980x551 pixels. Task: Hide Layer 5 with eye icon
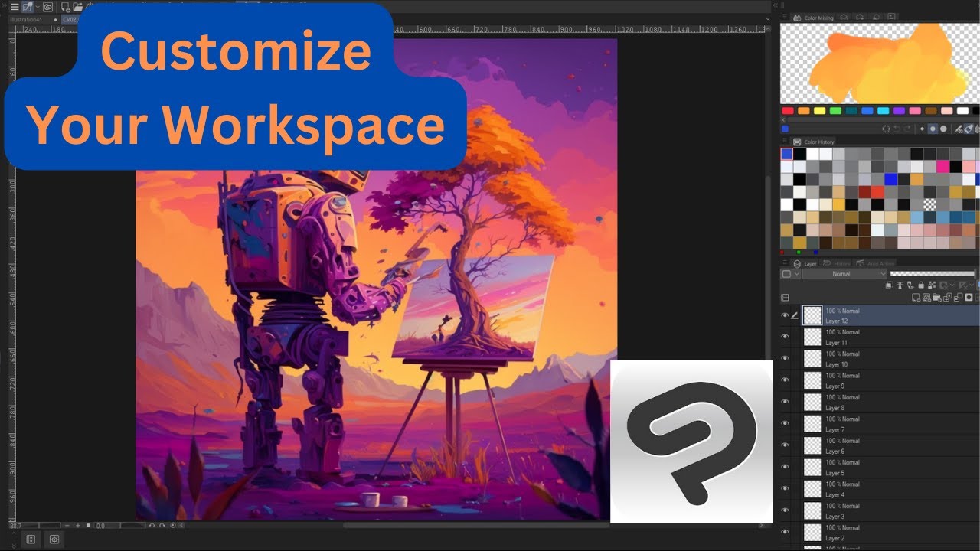[x=785, y=467]
